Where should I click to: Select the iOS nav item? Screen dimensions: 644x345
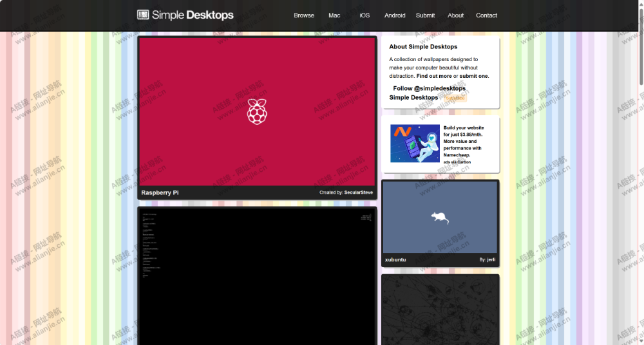(x=365, y=15)
